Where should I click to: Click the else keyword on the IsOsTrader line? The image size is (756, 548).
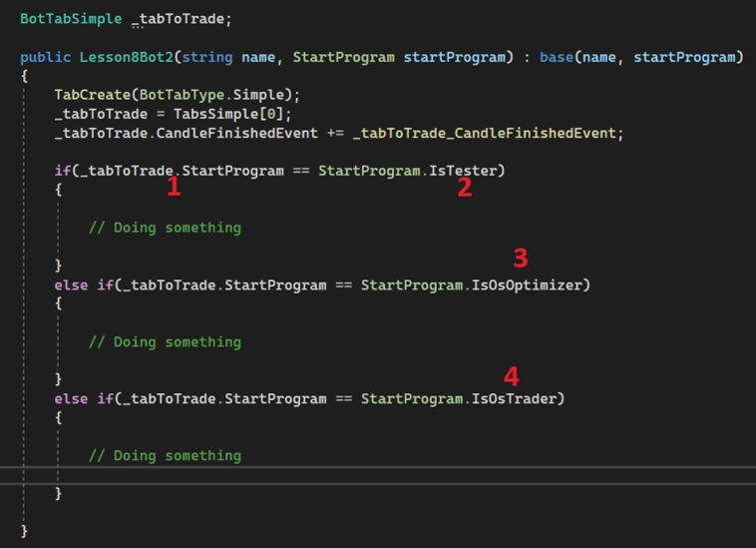tap(71, 399)
